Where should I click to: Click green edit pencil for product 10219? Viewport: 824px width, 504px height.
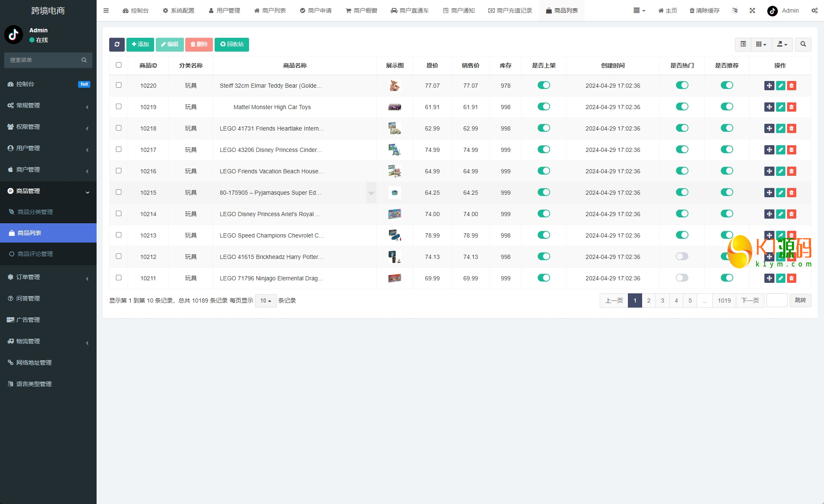tap(780, 107)
